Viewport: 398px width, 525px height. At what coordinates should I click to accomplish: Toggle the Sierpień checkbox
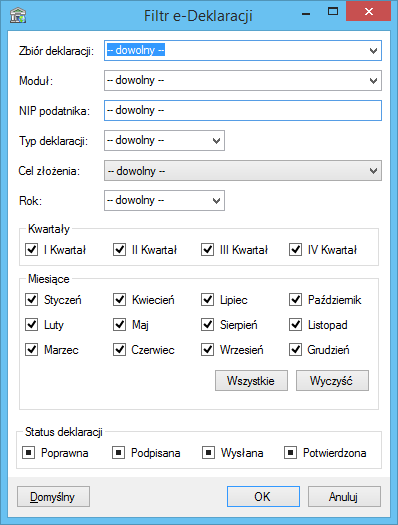(x=208, y=324)
